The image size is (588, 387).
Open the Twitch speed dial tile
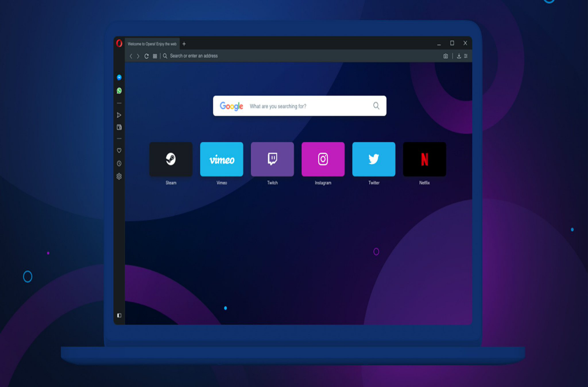click(272, 159)
